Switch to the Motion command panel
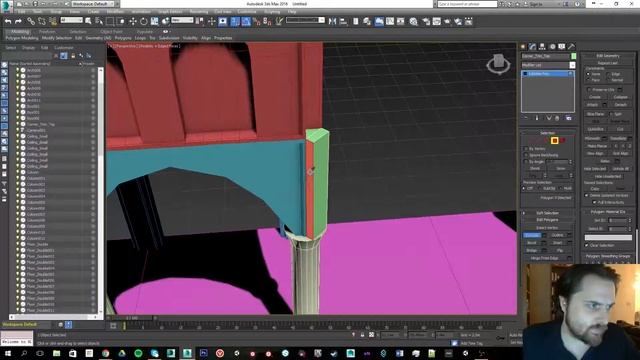 coord(552,47)
